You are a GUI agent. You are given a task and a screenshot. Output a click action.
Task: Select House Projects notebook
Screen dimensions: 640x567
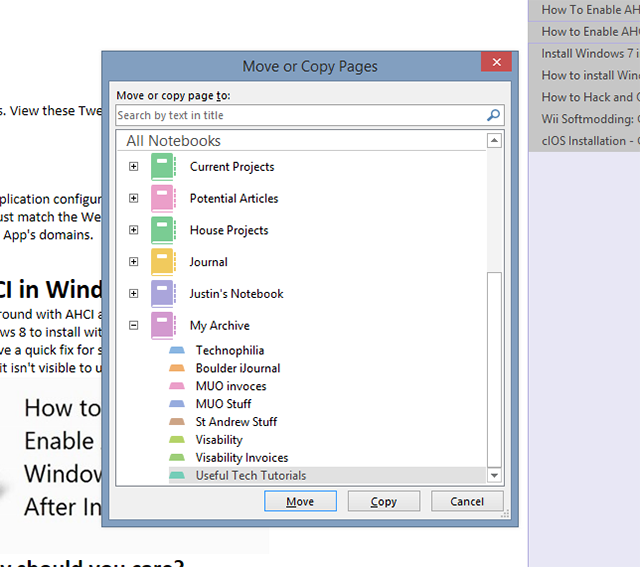click(x=229, y=231)
